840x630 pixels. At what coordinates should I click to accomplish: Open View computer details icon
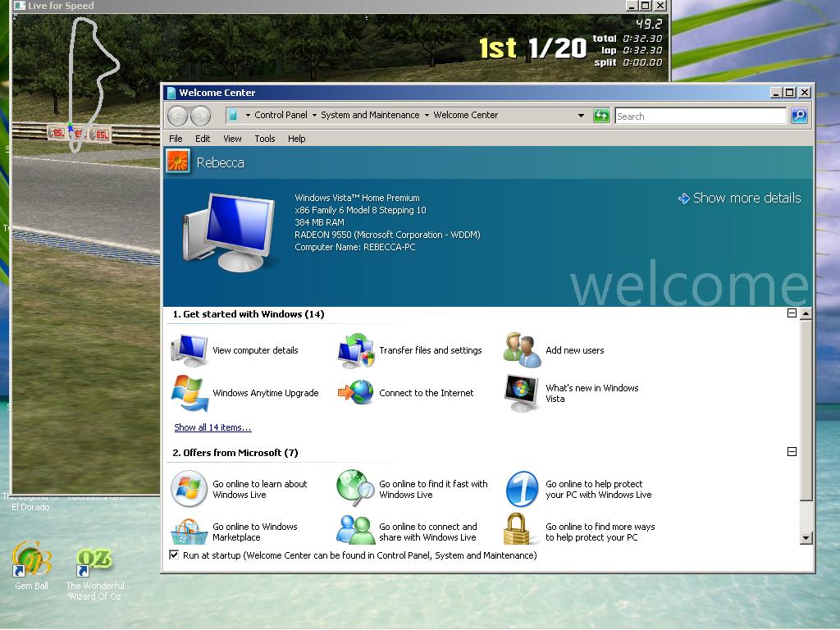(x=189, y=350)
